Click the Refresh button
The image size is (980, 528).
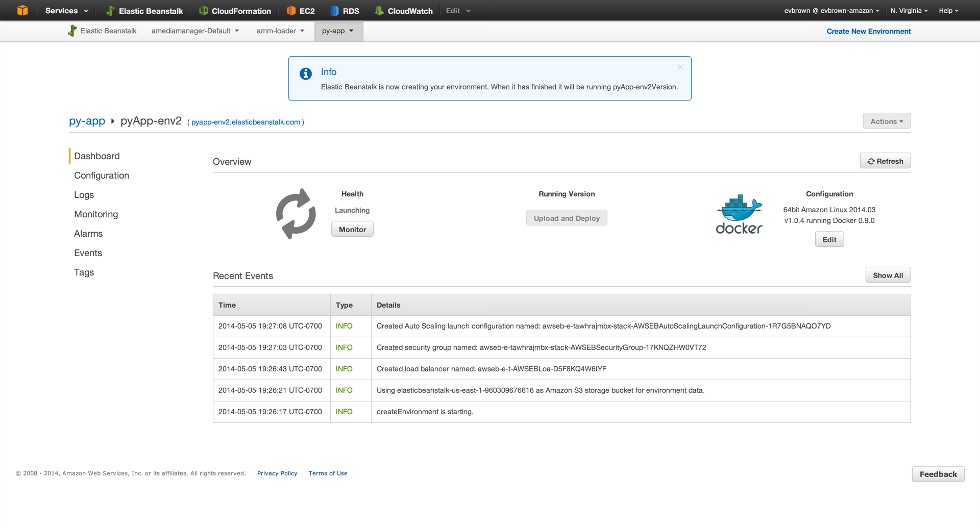click(x=885, y=161)
